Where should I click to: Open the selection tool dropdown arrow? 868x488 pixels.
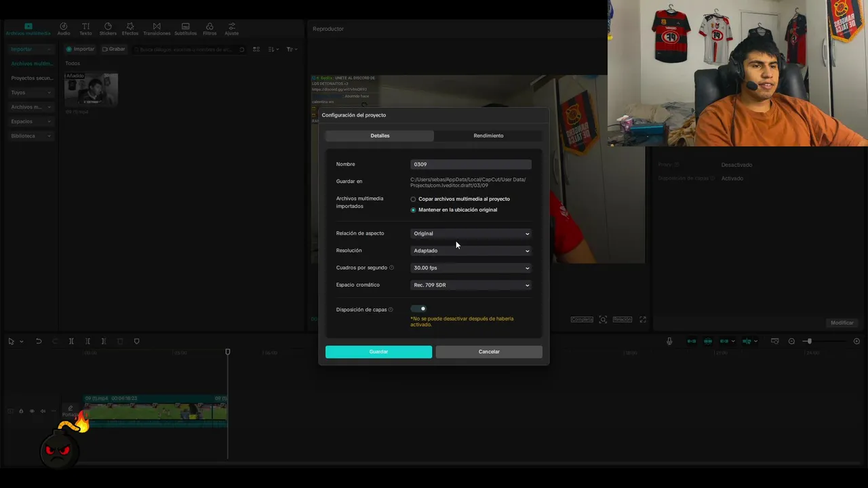(x=22, y=342)
